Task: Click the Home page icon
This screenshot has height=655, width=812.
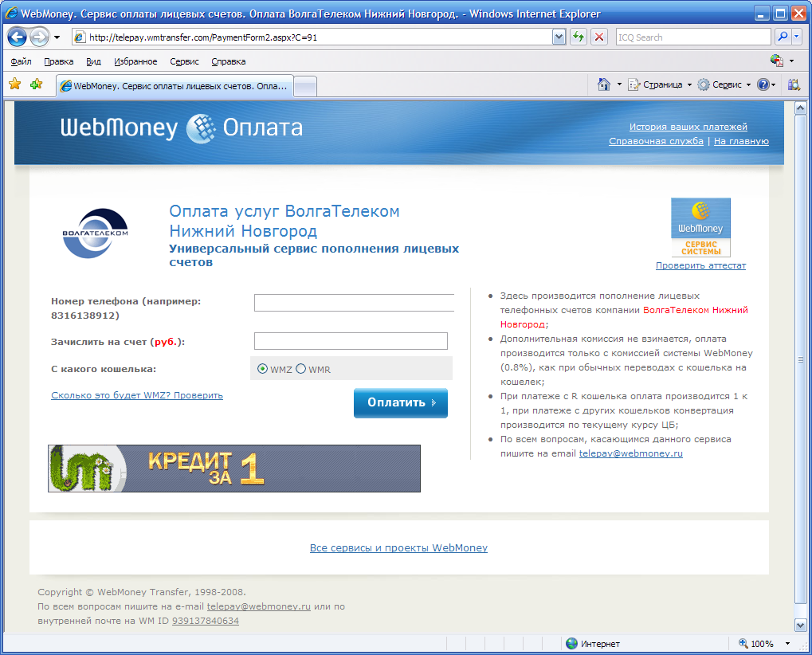Action: 604,84
